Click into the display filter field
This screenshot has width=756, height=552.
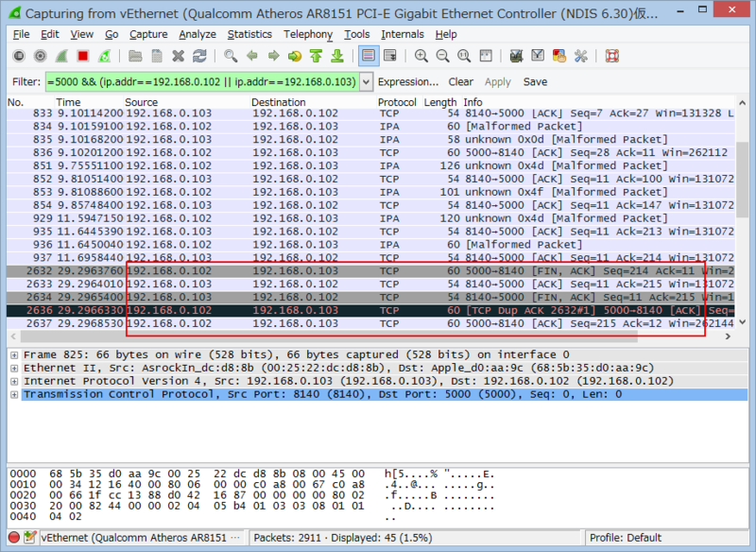pos(202,82)
